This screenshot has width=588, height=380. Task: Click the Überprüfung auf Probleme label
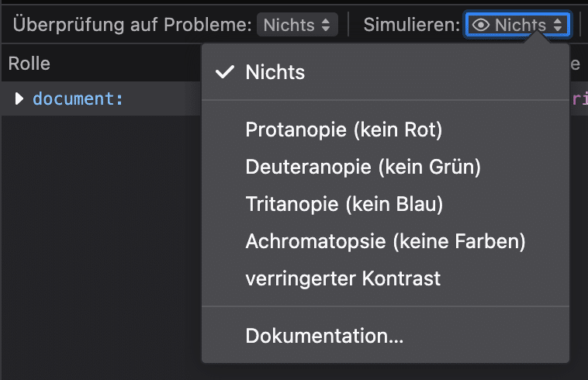pyautogui.click(x=132, y=25)
